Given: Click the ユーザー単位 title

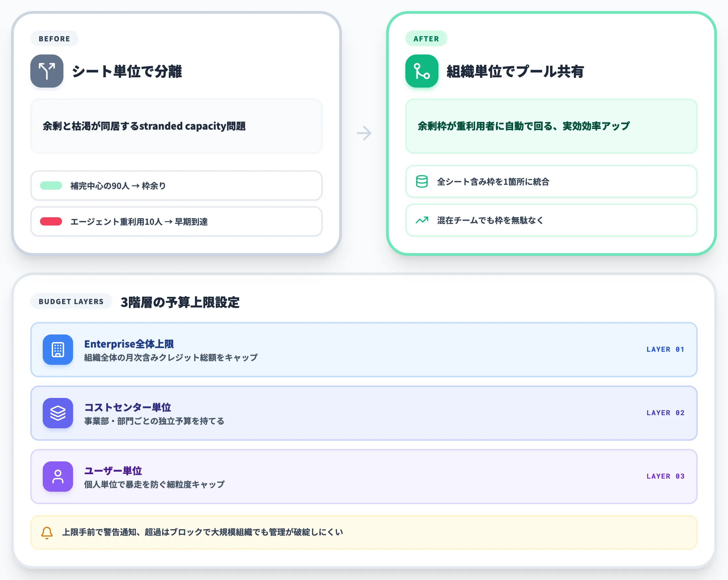Looking at the screenshot, I should tap(113, 471).
